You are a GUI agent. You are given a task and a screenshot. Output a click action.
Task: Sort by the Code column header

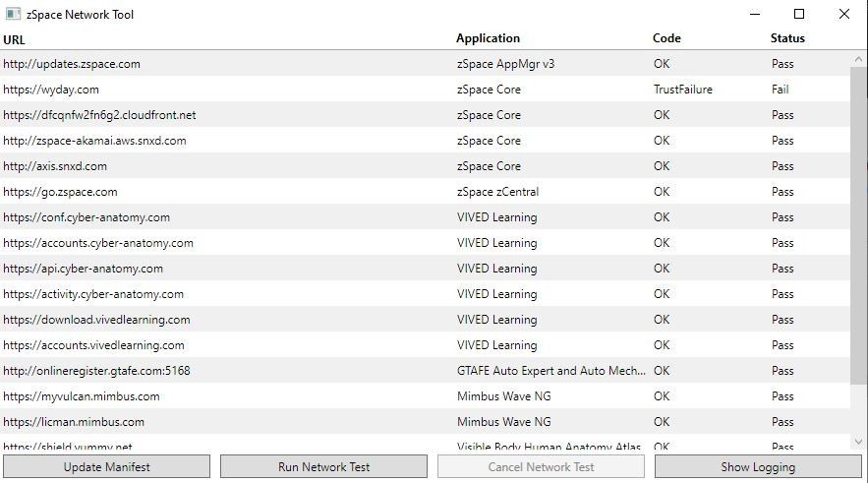666,38
